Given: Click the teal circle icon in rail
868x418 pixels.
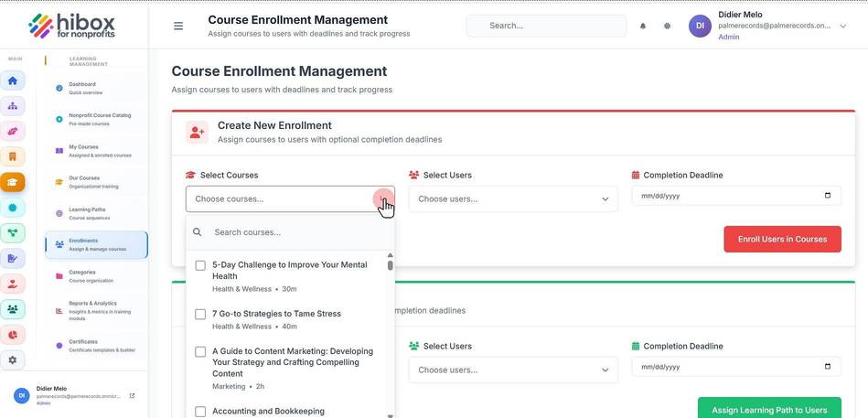Looking at the screenshot, I should pyautogui.click(x=12, y=208).
